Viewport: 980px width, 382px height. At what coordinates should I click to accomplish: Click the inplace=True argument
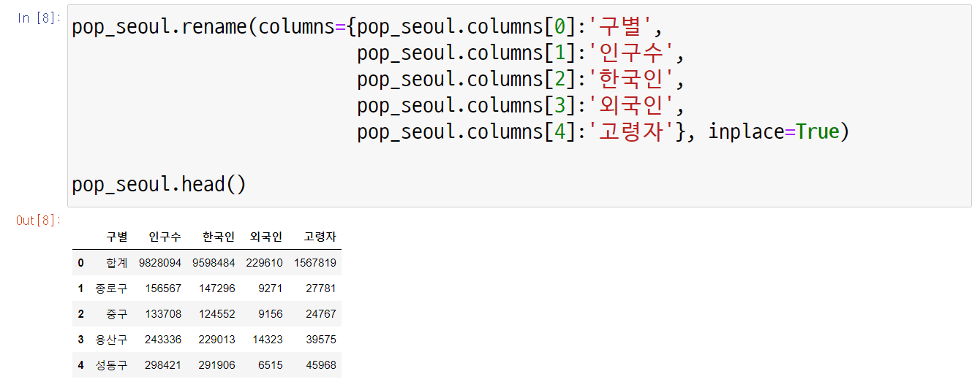point(774,132)
